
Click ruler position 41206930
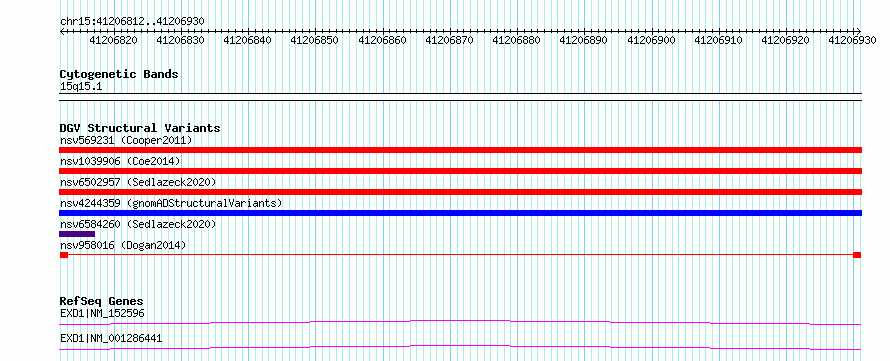click(852, 40)
